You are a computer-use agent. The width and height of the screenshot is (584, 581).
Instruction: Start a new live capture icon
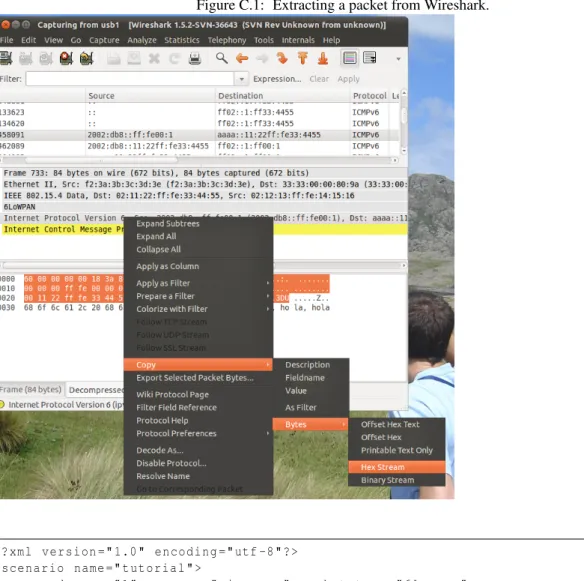pyautogui.click(x=46, y=58)
